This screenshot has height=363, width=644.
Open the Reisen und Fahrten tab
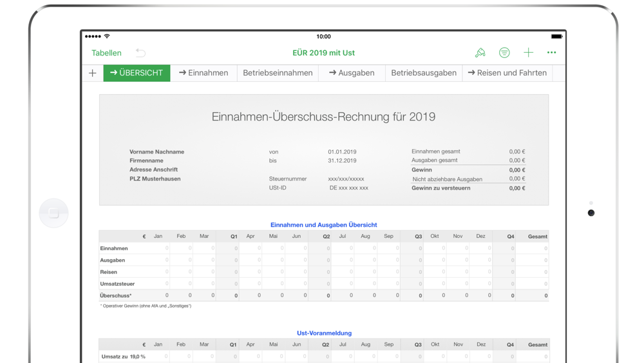point(507,73)
